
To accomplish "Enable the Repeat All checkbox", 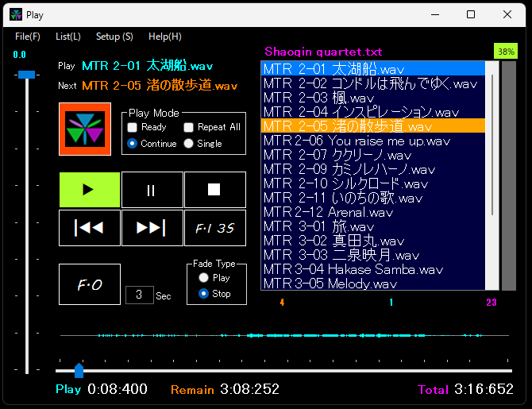I will [189, 127].
